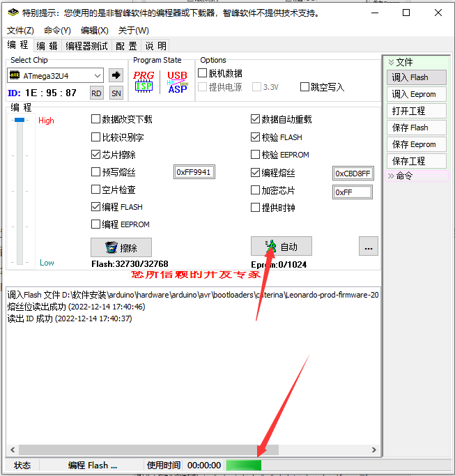Screen dimensions: 455x476
Task: Click 保存 Flash button
Action: [417, 128]
